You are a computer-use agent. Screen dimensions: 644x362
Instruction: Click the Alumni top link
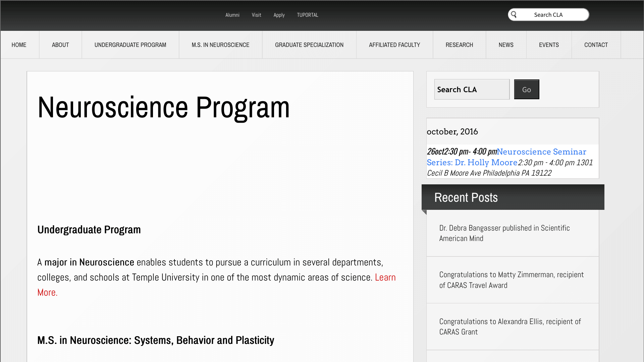(x=232, y=15)
